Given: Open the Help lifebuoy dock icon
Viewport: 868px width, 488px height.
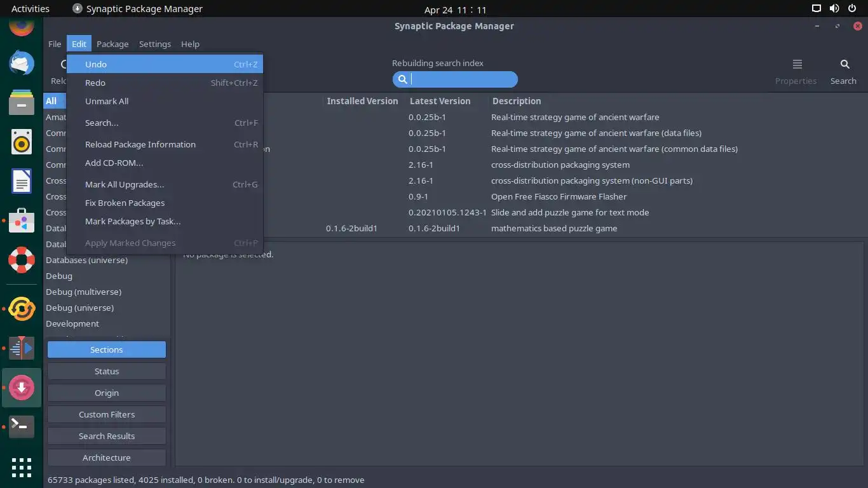Looking at the screenshot, I should pyautogui.click(x=22, y=260).
